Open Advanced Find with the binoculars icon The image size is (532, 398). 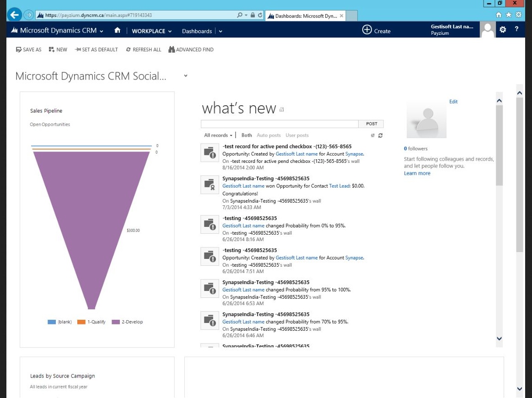click(x=172, y=49)
